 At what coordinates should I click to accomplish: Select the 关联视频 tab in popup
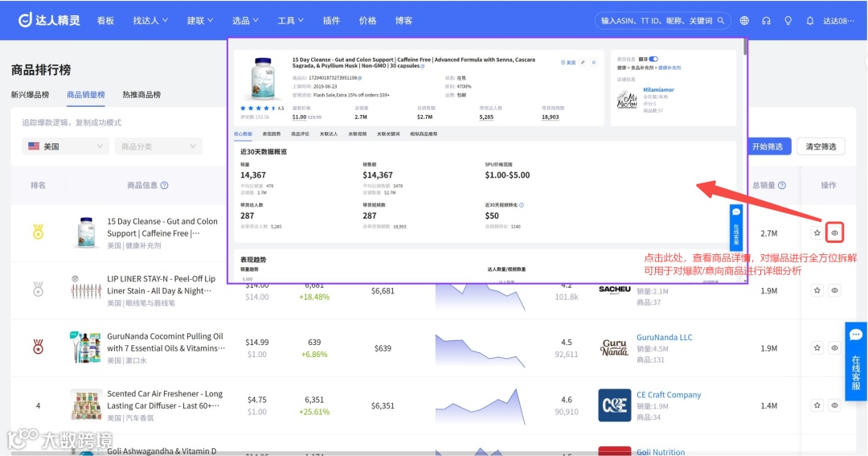tap(358, 134)
